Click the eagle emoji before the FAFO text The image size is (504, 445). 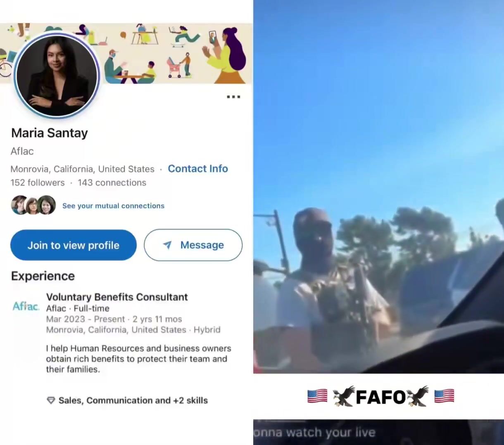[344, 396]
